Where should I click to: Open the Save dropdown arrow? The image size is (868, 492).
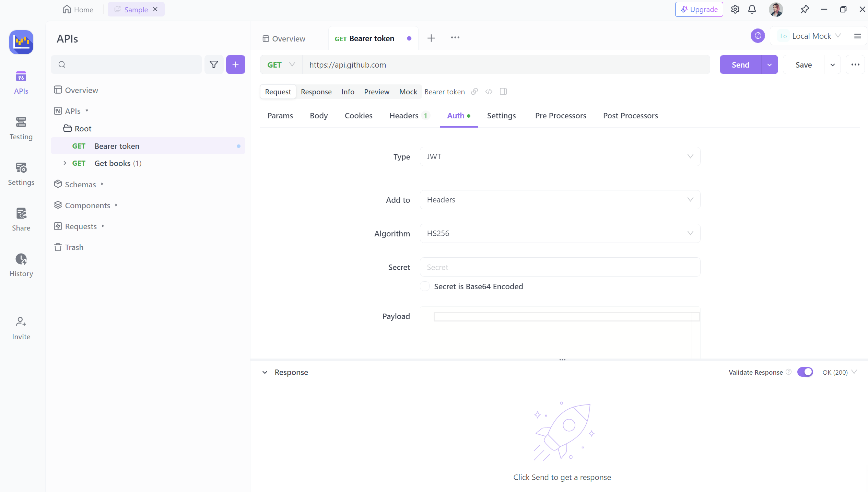tap(833, 65)
